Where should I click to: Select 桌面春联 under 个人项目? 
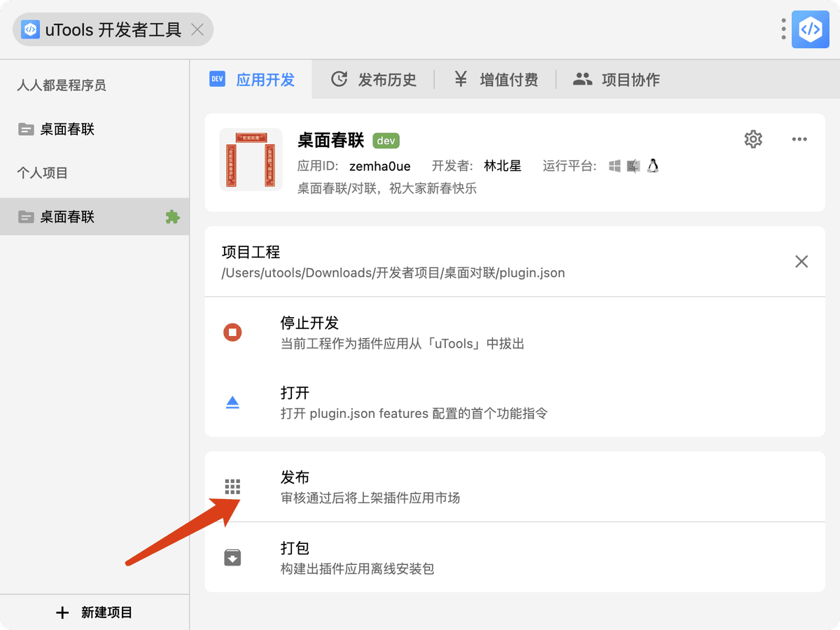(67, 217)
